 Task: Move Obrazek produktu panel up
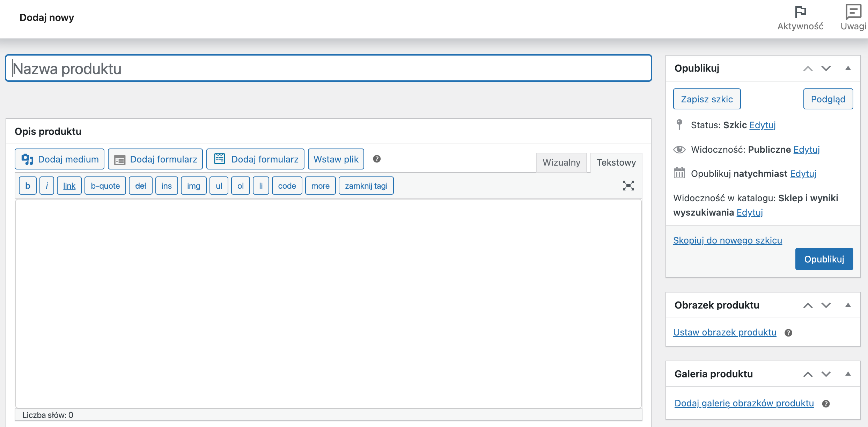[x=808, y=305]
